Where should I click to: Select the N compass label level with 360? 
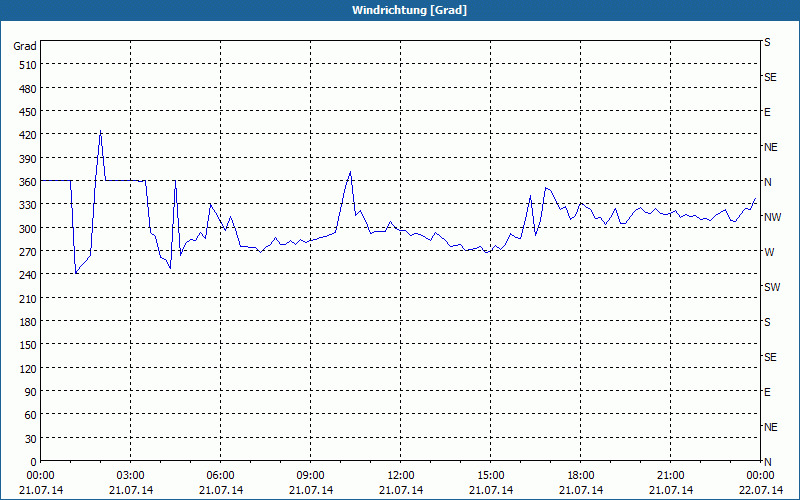click(x=767, y=182)
